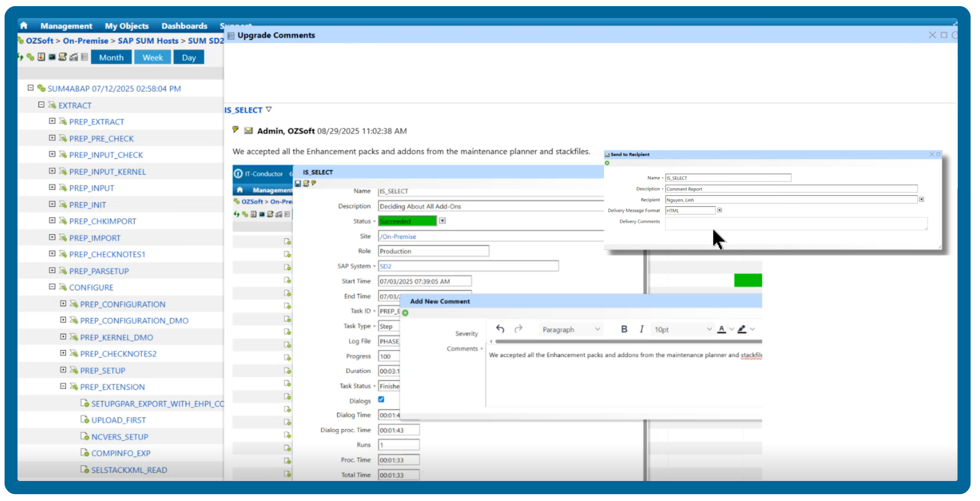The width and height of the screenshot is (980, 501).
Task: Click the envelope icon beside Admin, OZSoft
Action: point(248,131)
